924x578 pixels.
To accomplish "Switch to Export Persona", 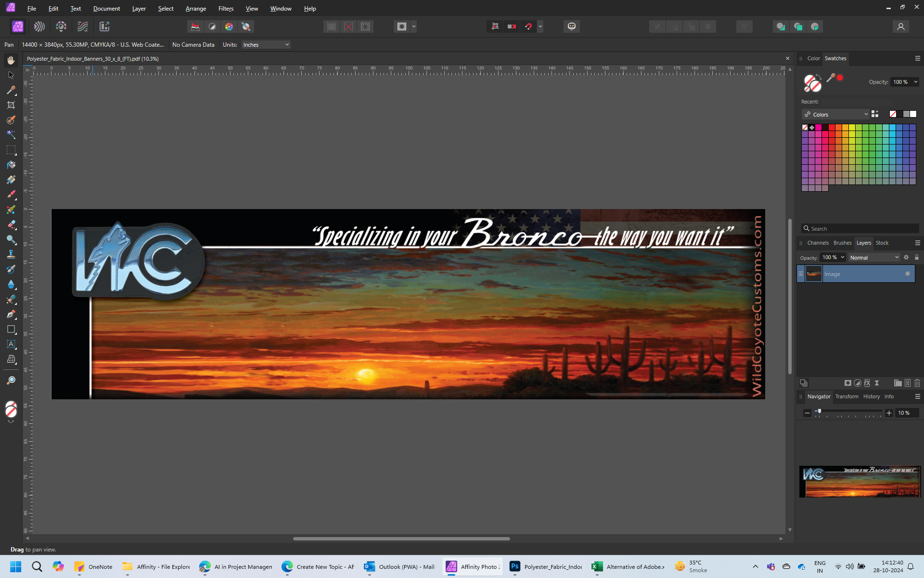I will (104, 26).
